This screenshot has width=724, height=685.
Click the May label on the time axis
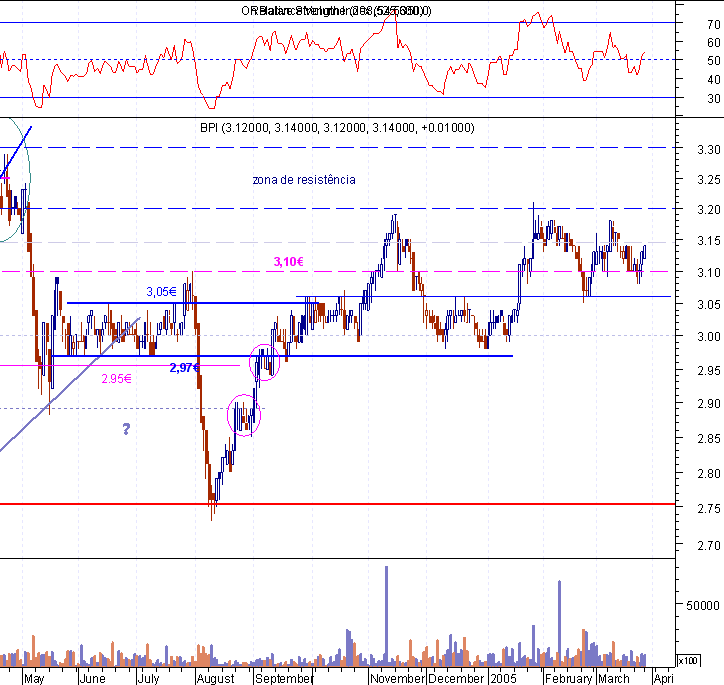[34, 679]
